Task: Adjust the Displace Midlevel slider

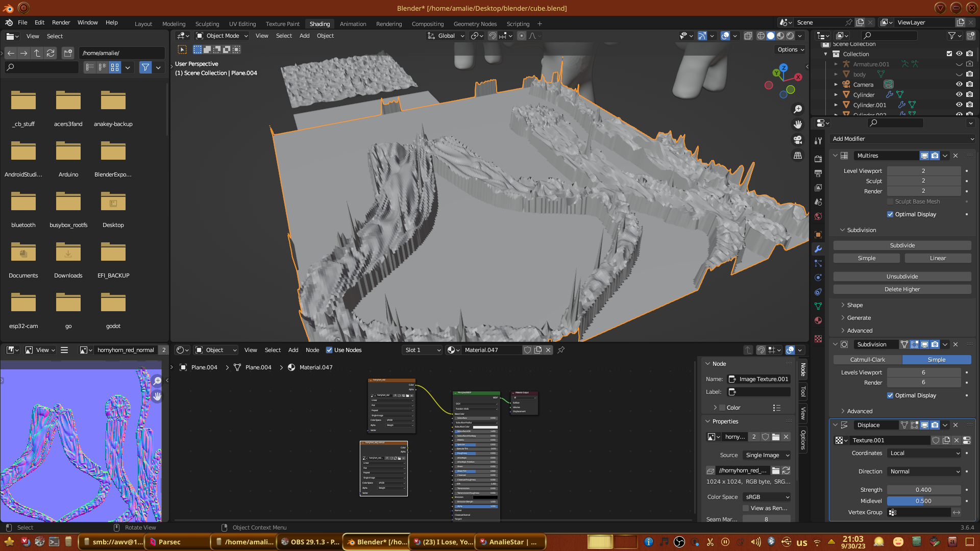Action: [923, 501]
